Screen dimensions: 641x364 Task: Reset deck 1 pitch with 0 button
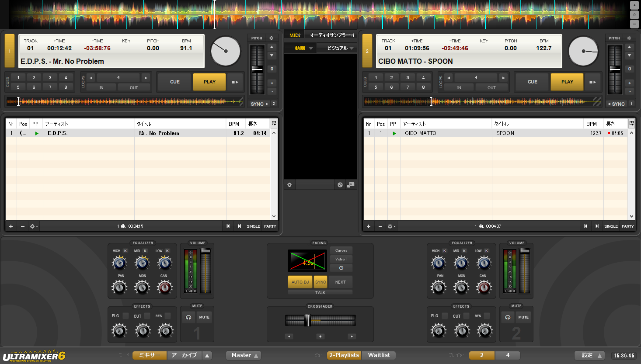coord(272,69)
